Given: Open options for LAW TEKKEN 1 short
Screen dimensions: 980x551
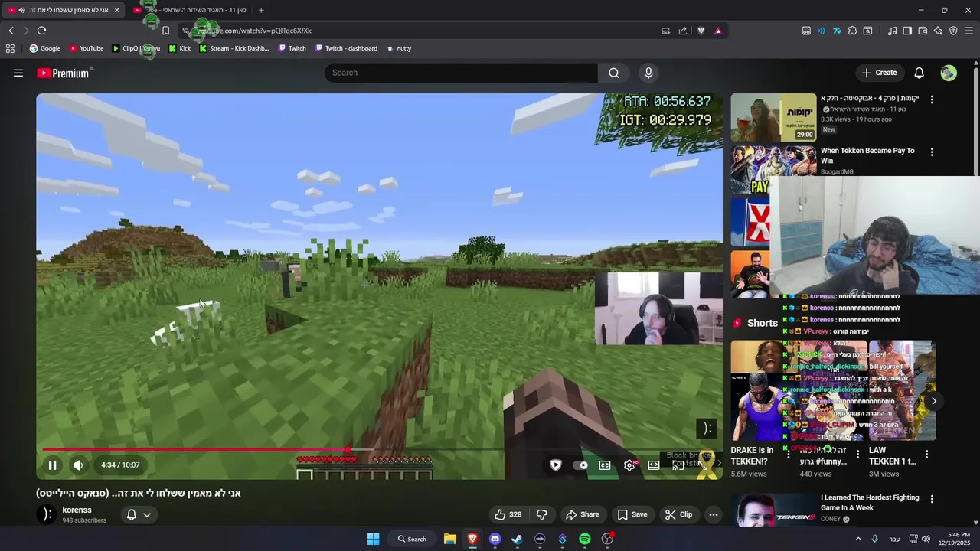Looking at the screenshot, I should [x=927, y=455].
